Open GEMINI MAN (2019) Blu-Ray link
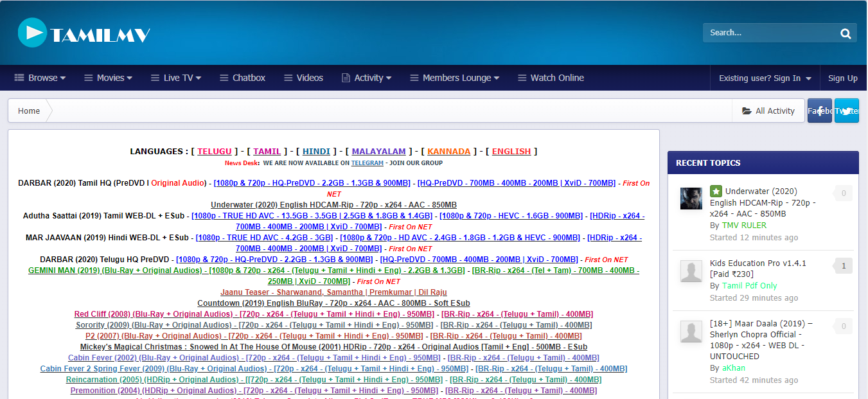868x399 pixels. tap(246, 270)
